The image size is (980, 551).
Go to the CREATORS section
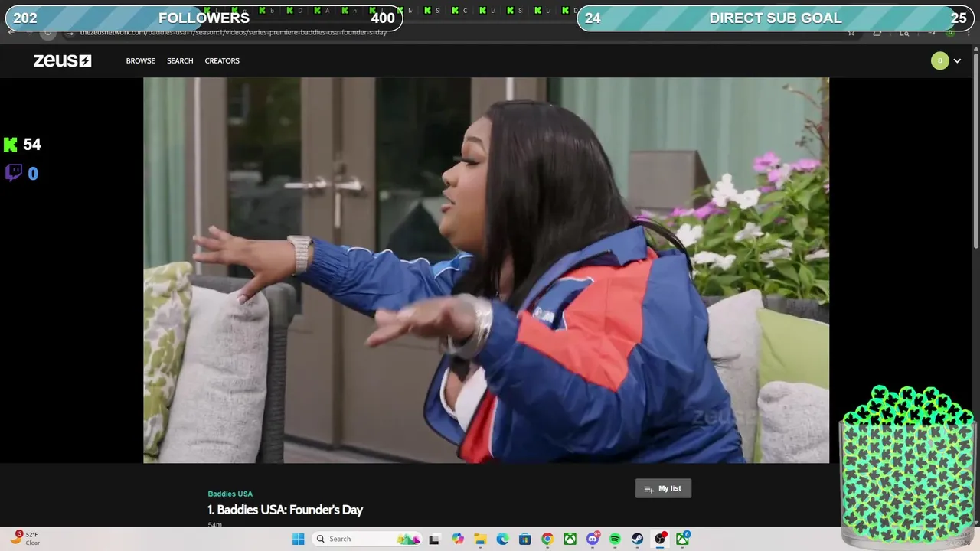pyautogui.click(x=222, y=60)
